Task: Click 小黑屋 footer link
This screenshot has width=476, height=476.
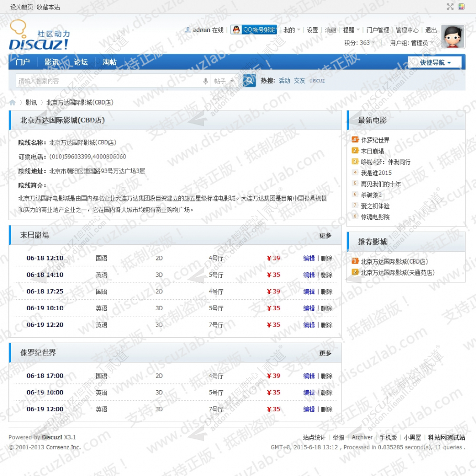Action: [412, 437]
